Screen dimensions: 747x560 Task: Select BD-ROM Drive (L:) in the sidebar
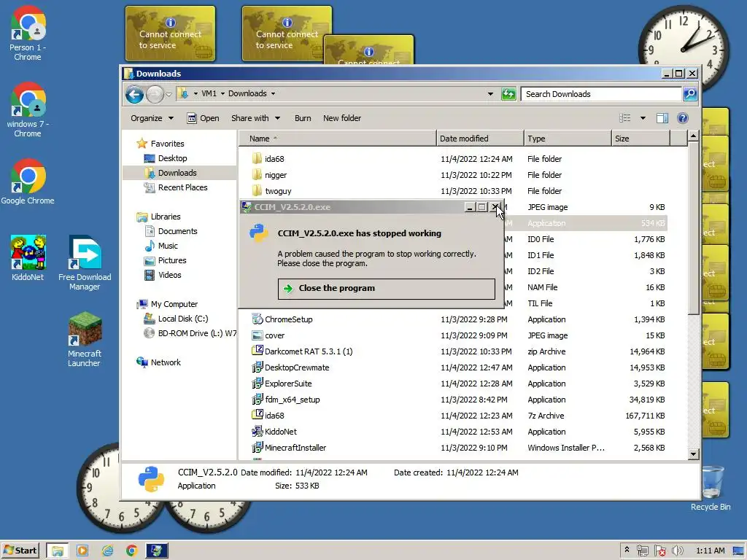point(190,333)
